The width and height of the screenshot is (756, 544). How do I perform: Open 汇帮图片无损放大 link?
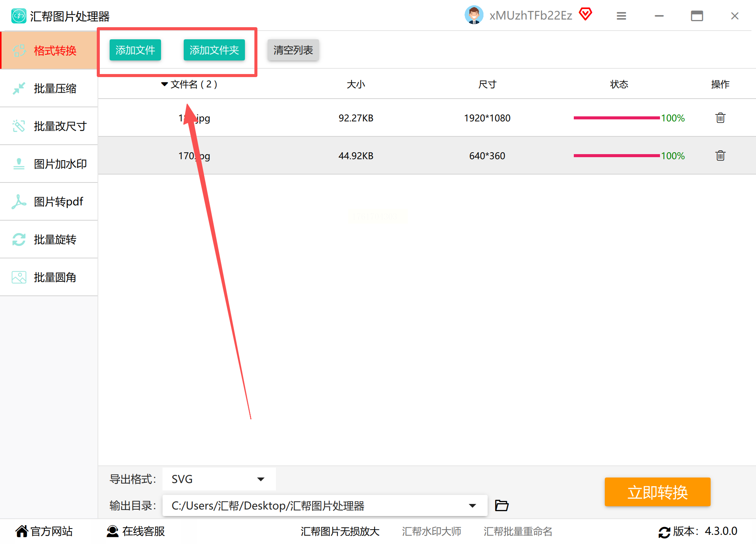(340, 531)
